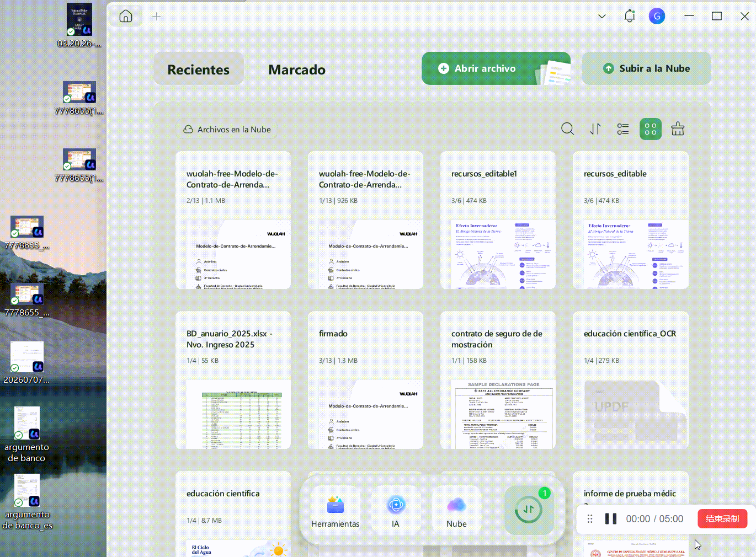The height and width of the screenshot is (557, 756).
Task: Click the red 结束录制 stop recording button
Action: point(722,519)
